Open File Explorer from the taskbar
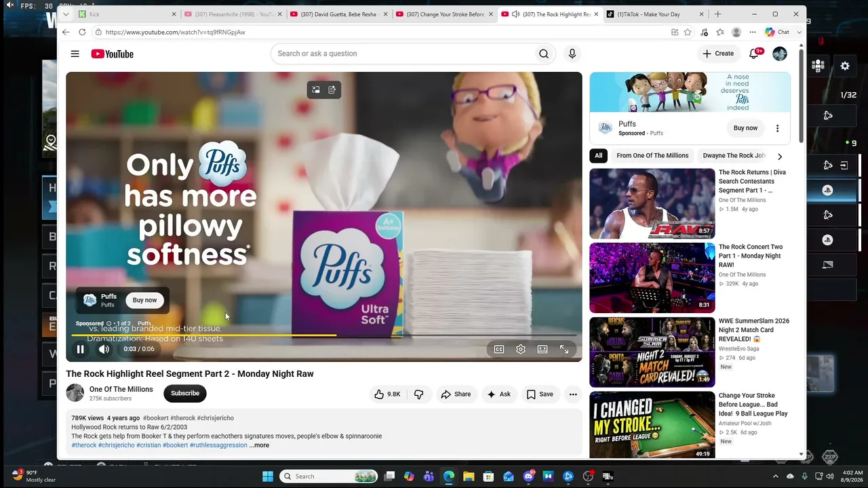 (469, 476)
